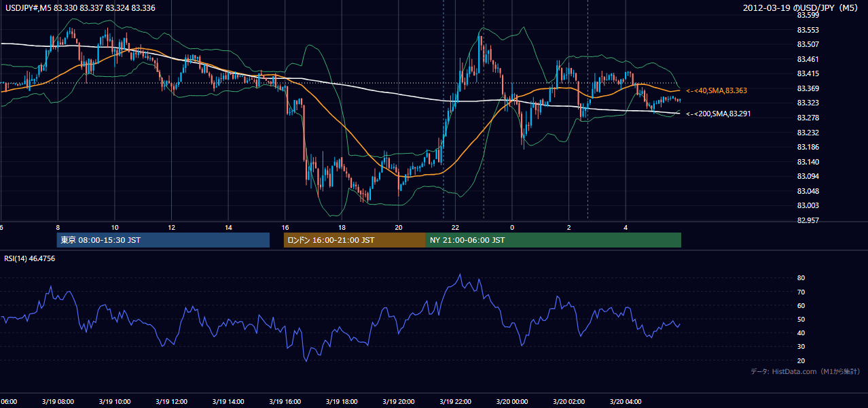Click the 82.957 price axis label

(x=808, y=220)
